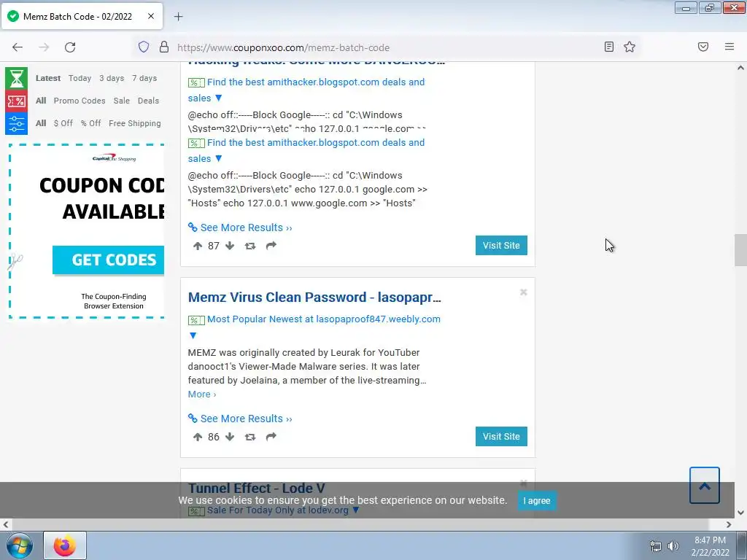Downvote the result with 86 votes
Image resolution: width=747 pixels, height=560 pixels.
coord(230,437)
